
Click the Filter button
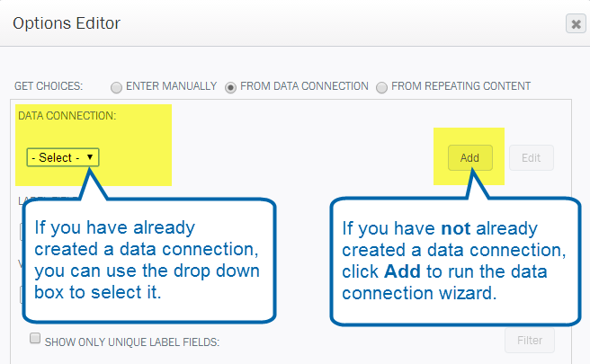[530, 341]
